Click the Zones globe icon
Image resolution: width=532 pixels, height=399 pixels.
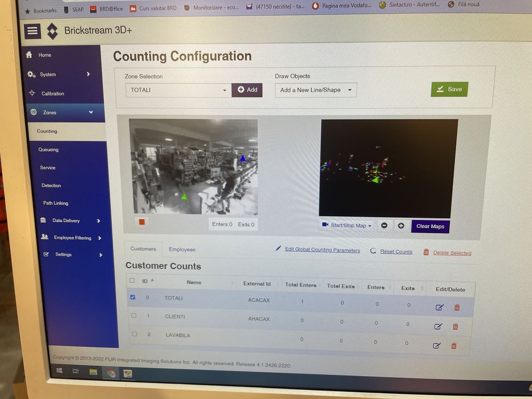[x=34, y=112]
